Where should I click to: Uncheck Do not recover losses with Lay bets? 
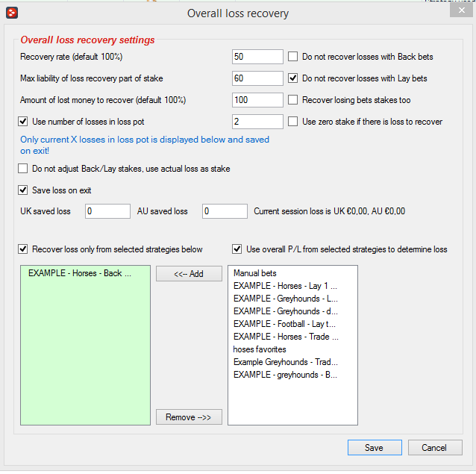point(292,78)
